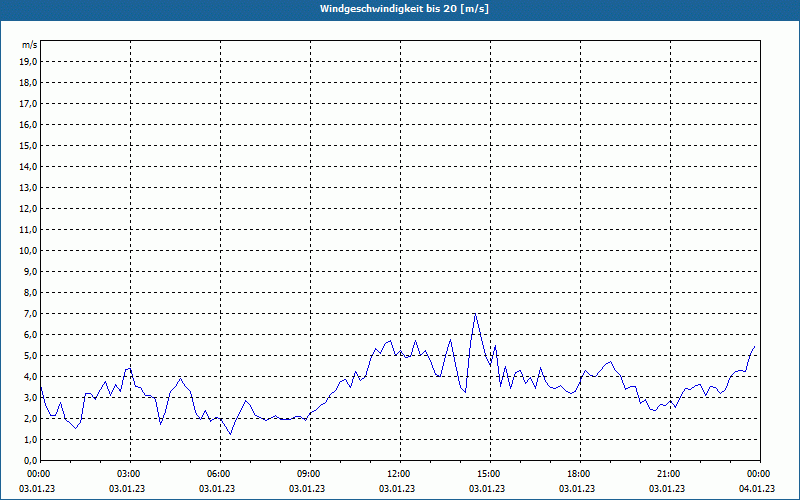
Task: Click the 18,0 y-axis label
Action: coord(30,83)
